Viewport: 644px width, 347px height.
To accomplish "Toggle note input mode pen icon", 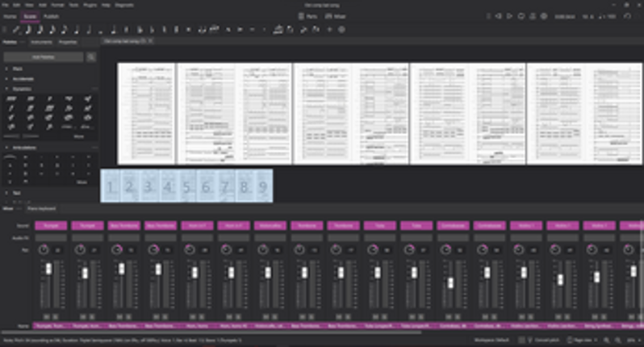I will click(16, 30).
